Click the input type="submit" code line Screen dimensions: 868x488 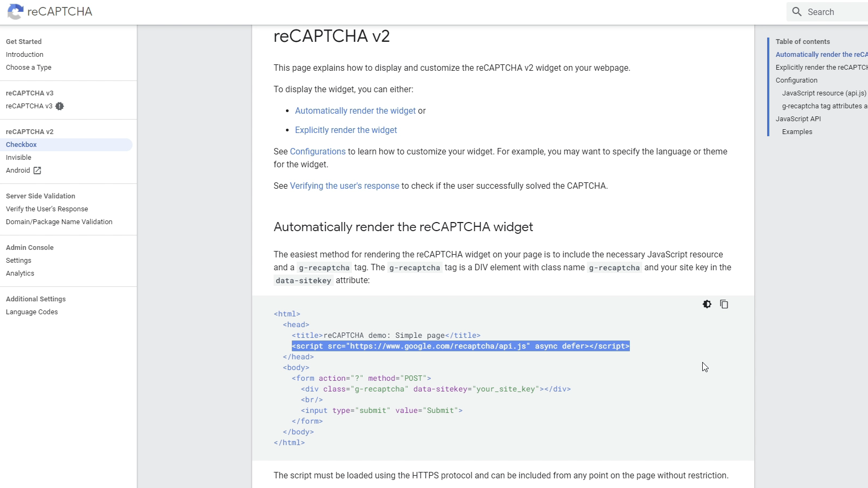381,410
